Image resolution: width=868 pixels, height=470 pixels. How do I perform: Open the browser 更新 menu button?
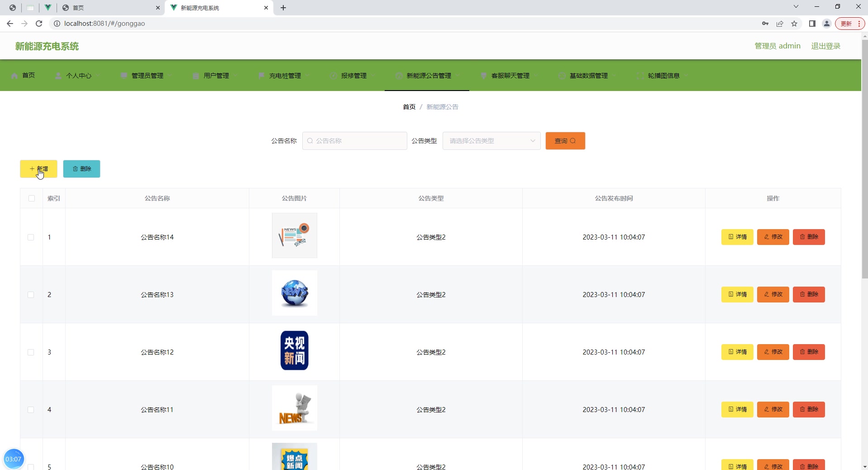click(850, 24)
